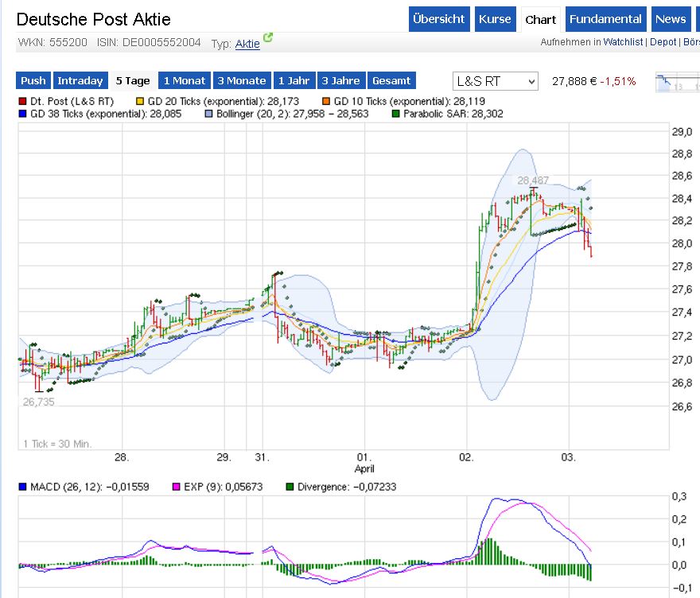Click the blue MACD legend square
700x598 pixels.
coord(23,487)
